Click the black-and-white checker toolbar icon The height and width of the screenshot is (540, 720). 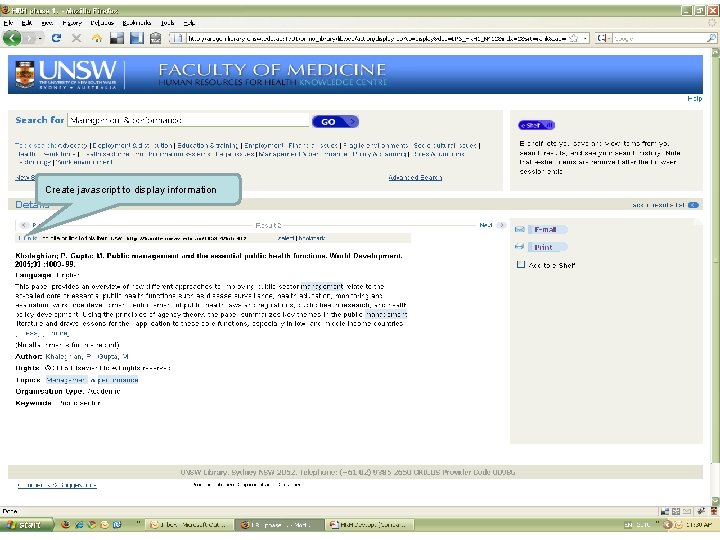pos(117,38)
